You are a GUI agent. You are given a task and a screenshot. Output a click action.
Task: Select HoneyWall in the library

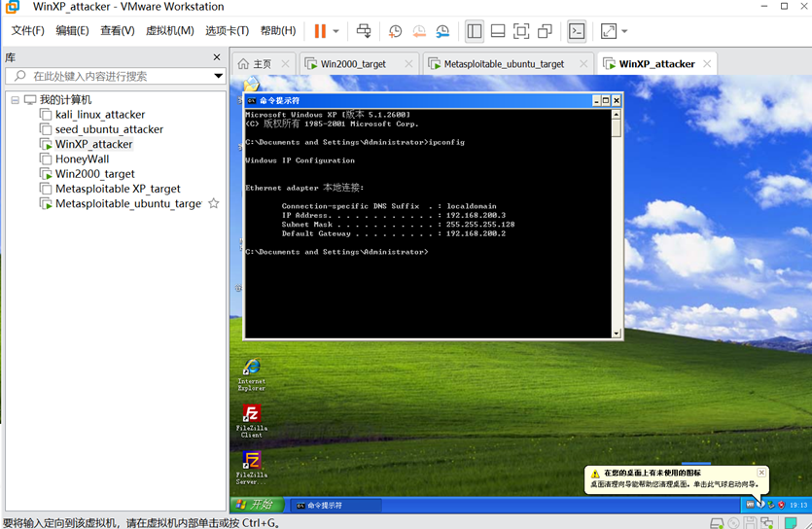[x=75, y=159]
